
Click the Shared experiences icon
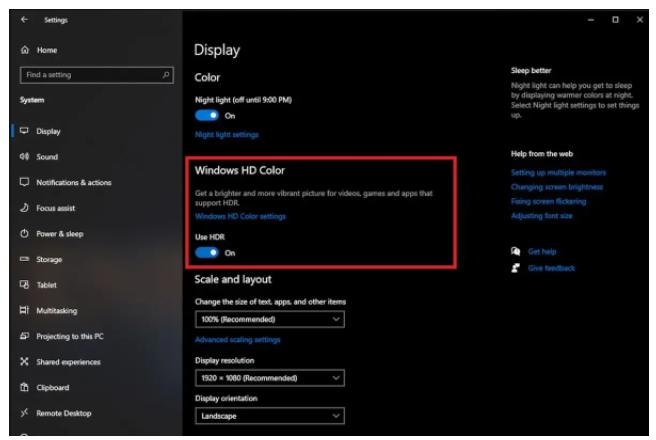click(24, 361)
